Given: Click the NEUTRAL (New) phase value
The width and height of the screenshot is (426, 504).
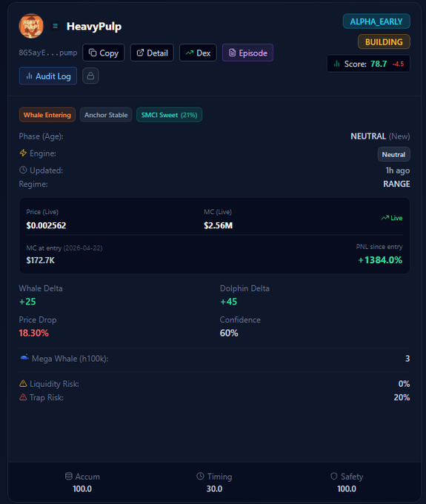Looking at the screenshot, I should tap(380, 136).
